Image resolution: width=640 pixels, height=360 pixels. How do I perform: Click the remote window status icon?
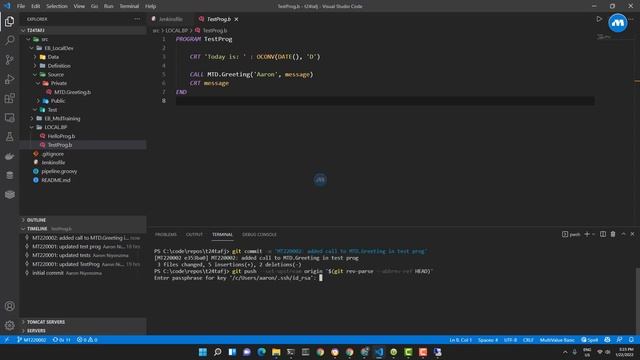click(x=7, y=340)
